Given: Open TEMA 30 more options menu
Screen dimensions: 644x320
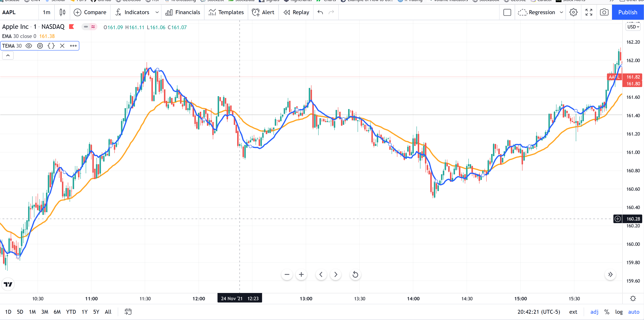Looking at the screenshot, I should tap(73, 46).
